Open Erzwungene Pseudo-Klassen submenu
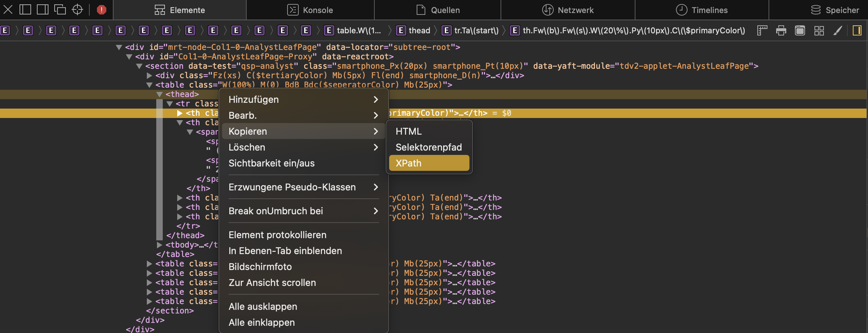Viewport: 868px width, 333px height. tap(304, 187)
